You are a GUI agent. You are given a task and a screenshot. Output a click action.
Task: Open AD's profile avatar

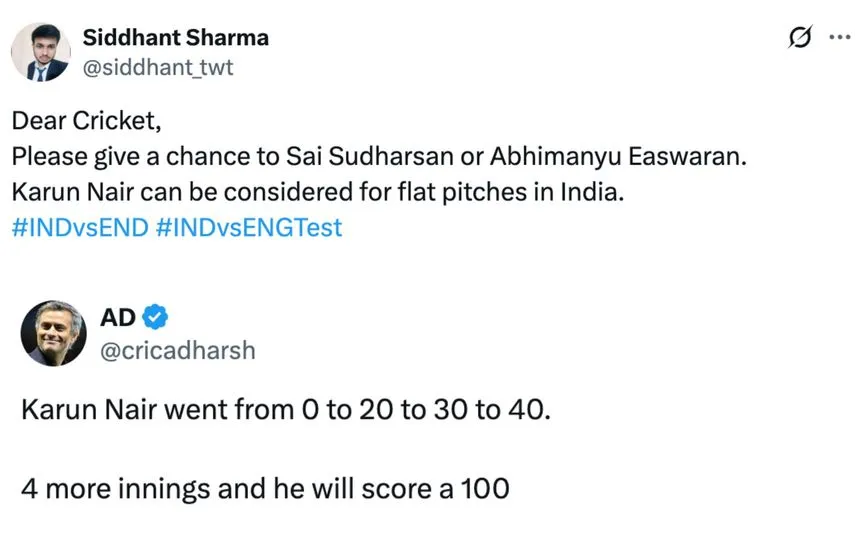(x=53, y=333)
